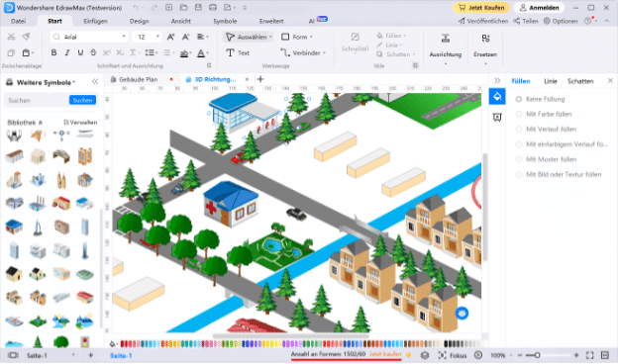Switch to the Einfügen ribbon tab
The image size is (618, 364).
pos(95,21)
